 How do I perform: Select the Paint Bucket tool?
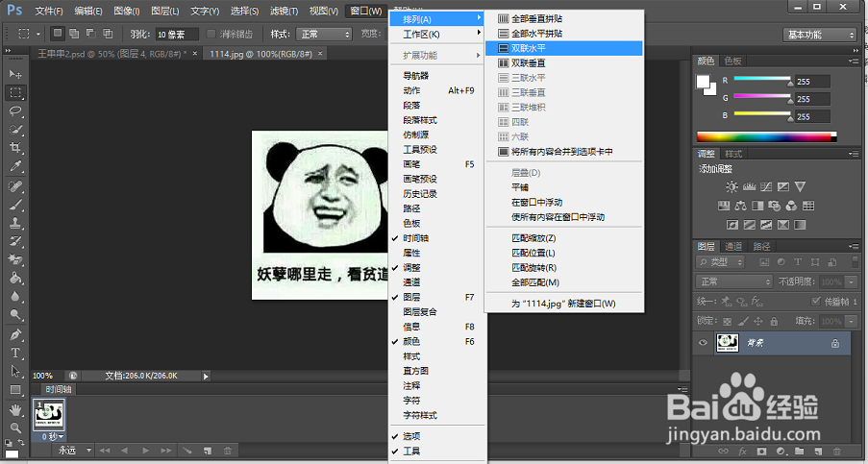click(15, 278)
